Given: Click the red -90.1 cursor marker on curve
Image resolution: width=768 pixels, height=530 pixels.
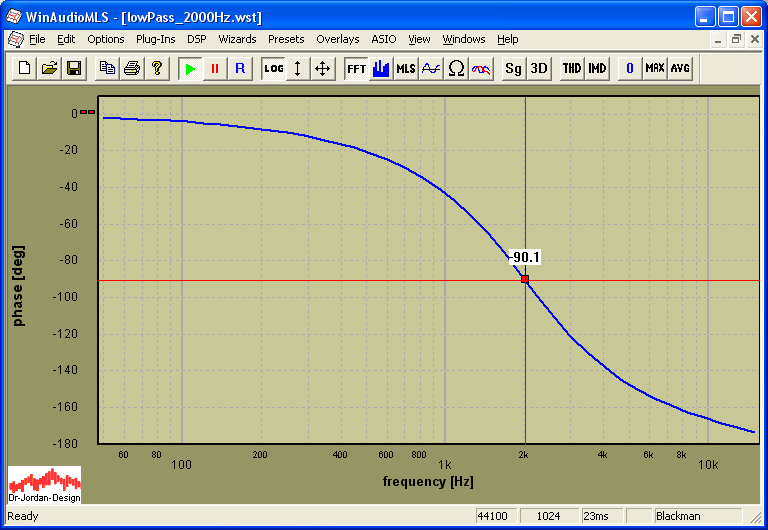Looking at the screenshot, I should [525, 279].
